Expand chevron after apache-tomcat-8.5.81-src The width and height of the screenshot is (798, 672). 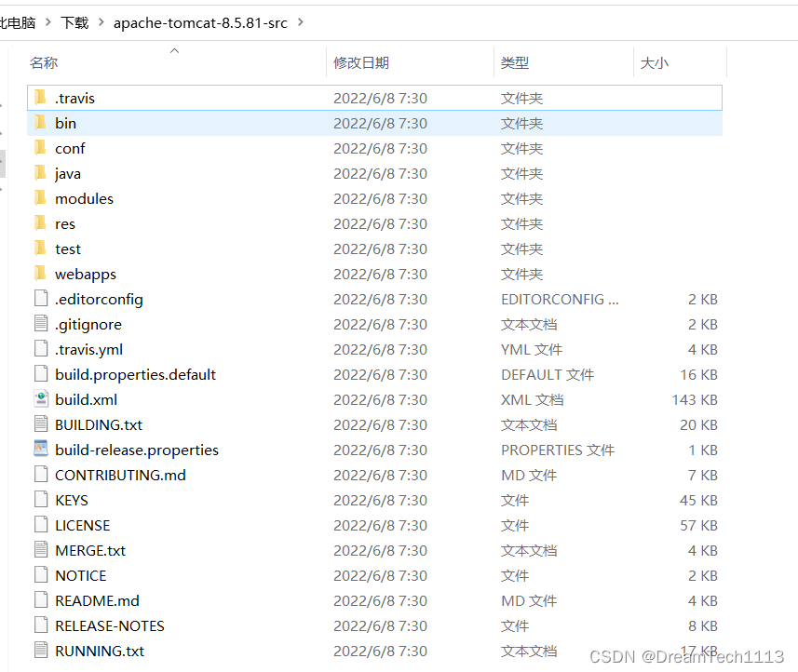tap(300, 22)
